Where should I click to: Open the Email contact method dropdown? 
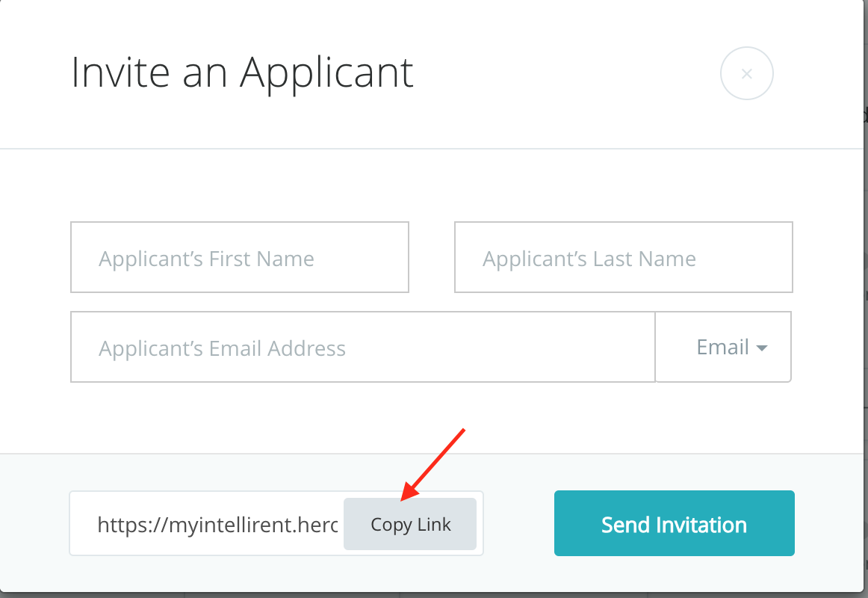point(723,347)
